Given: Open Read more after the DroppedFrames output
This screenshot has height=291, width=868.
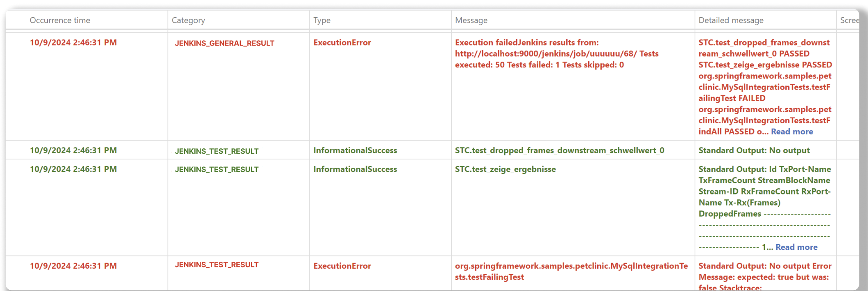Looking at the screenshot, I should [796, 247].
